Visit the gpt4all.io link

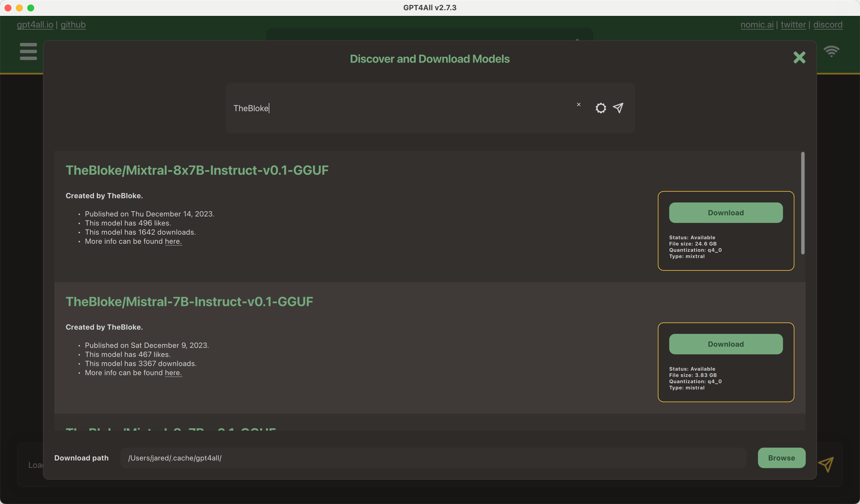[x=35, y=24]
